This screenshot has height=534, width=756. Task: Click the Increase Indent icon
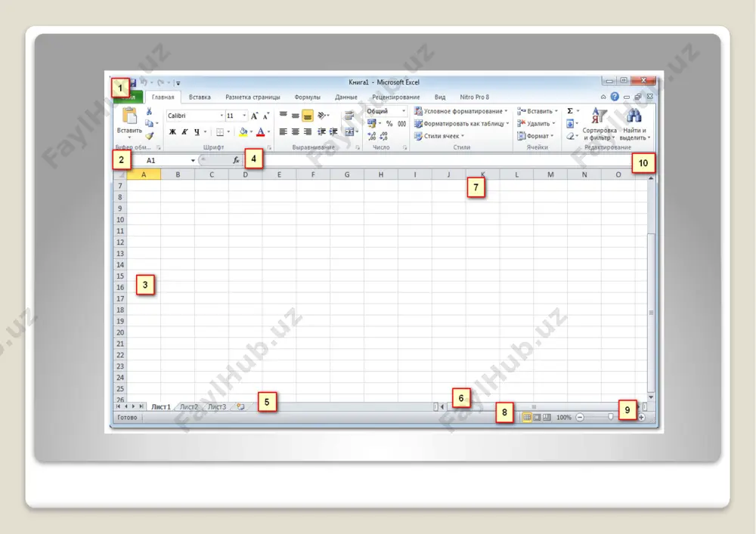pyautogui.click(x=333, y=131)
